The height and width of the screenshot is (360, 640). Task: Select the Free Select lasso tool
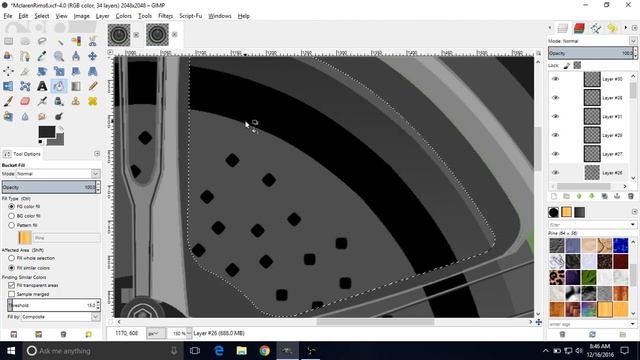[42, 41]
